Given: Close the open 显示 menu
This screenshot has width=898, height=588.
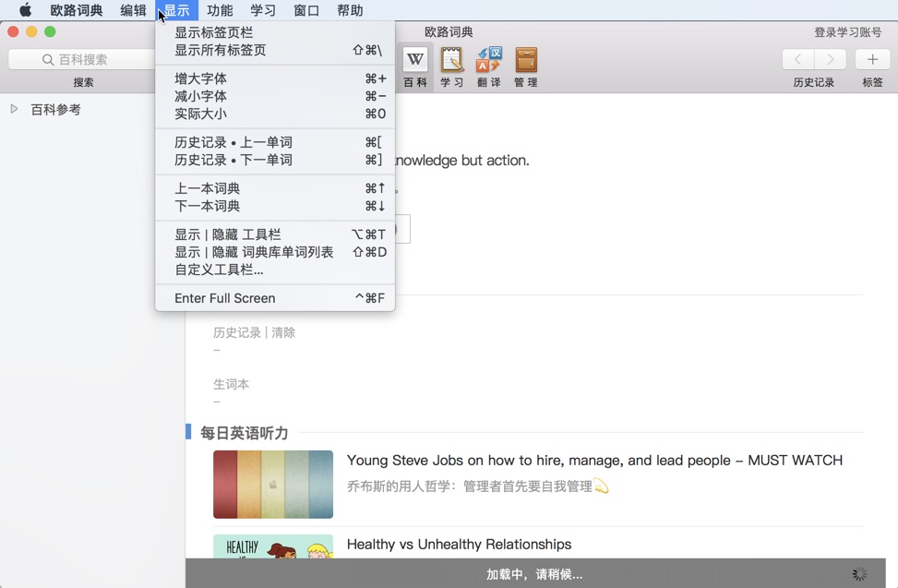Looking at the screenshot, I should [176, 10].
